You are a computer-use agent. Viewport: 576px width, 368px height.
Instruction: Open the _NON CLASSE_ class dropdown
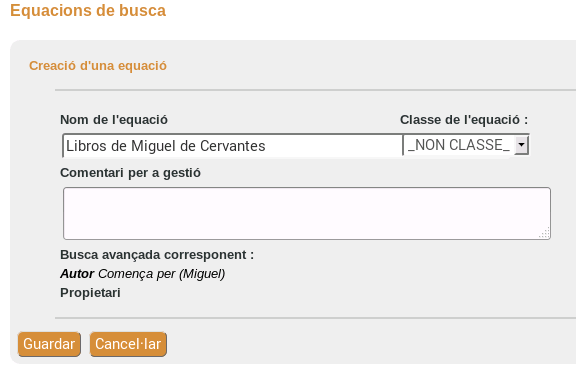click(466, 145)
